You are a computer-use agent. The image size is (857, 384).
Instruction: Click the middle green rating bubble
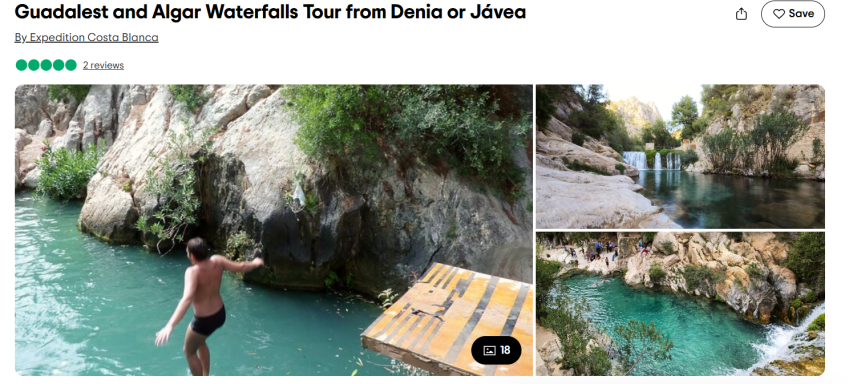(x=46, y=65)
